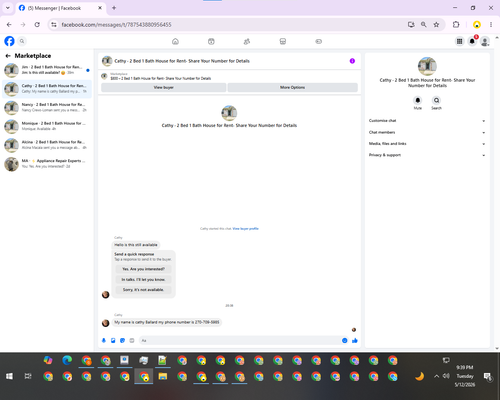The image size is (500, 400).
Task: Open MA Appliance Repair Experts conversation
Action: (47, 164)
